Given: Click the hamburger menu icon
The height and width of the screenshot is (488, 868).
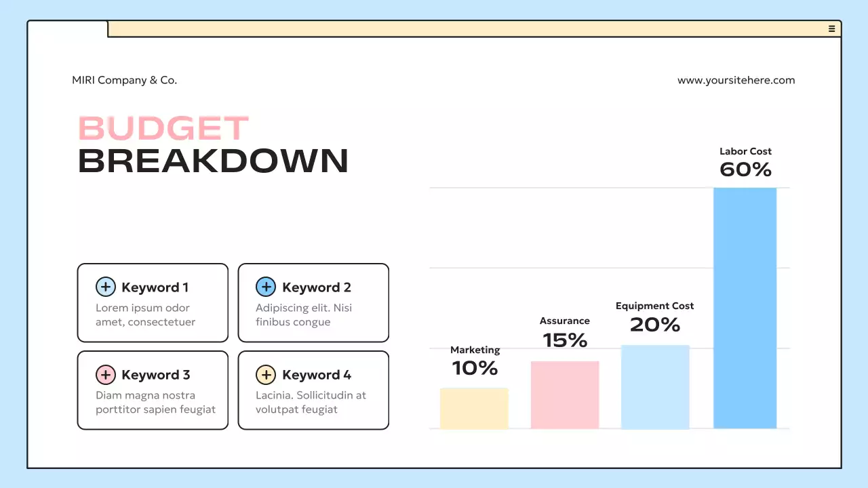Looking at the screenshot, I should tap(831, 28).
